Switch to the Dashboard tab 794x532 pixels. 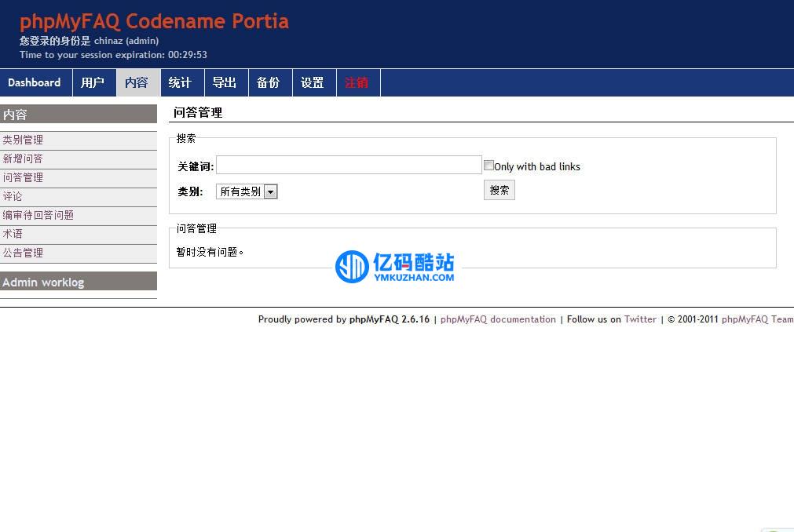(35, 82)
